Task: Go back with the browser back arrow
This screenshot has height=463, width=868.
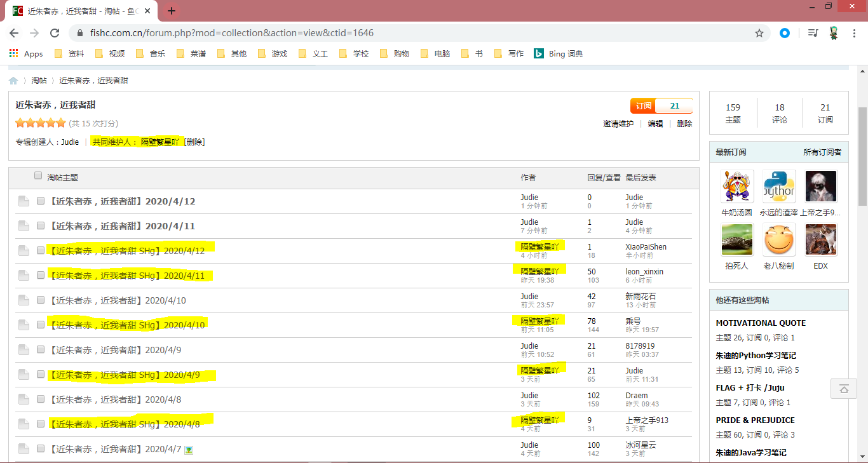Action: coord(14,33)
